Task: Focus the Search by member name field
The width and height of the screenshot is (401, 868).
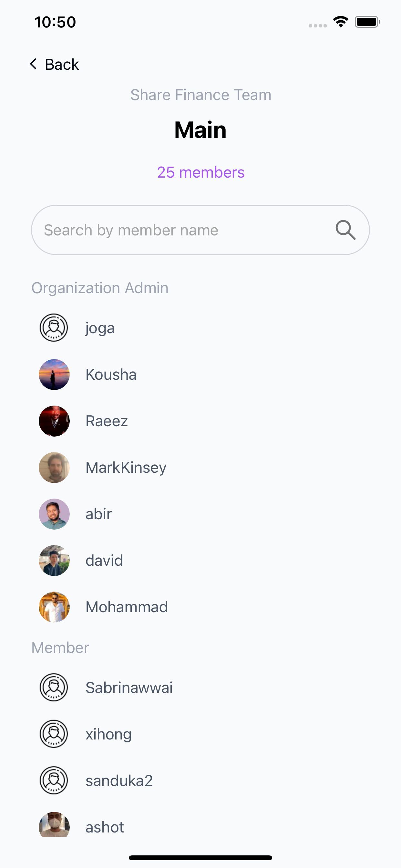Action: (x=200, y=230)
